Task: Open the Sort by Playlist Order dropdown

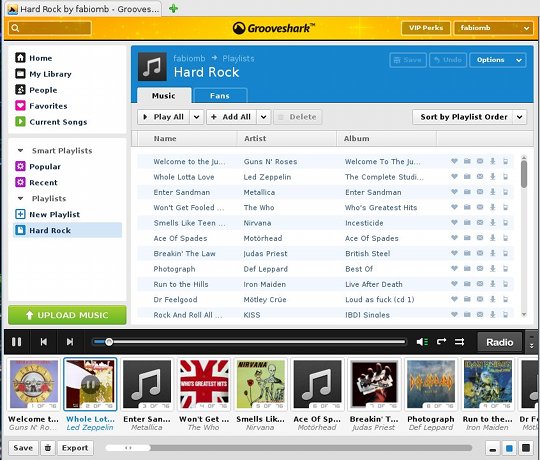Action: coord(469,117)
